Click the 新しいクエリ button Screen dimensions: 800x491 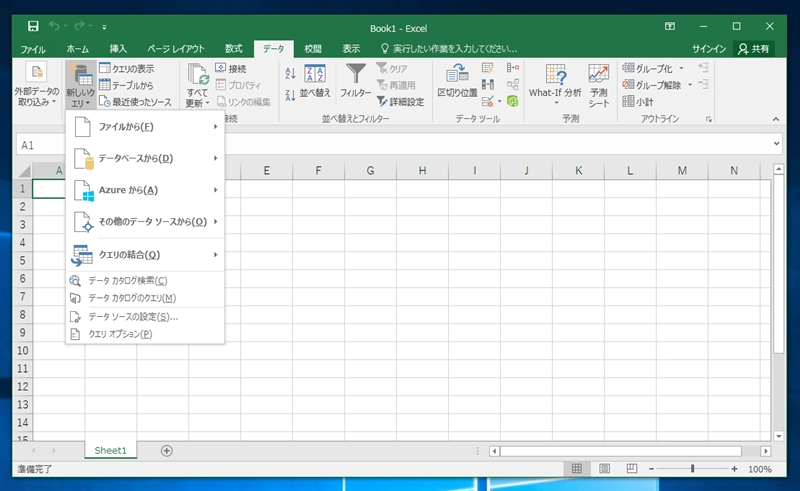click(x=81, y=84)
